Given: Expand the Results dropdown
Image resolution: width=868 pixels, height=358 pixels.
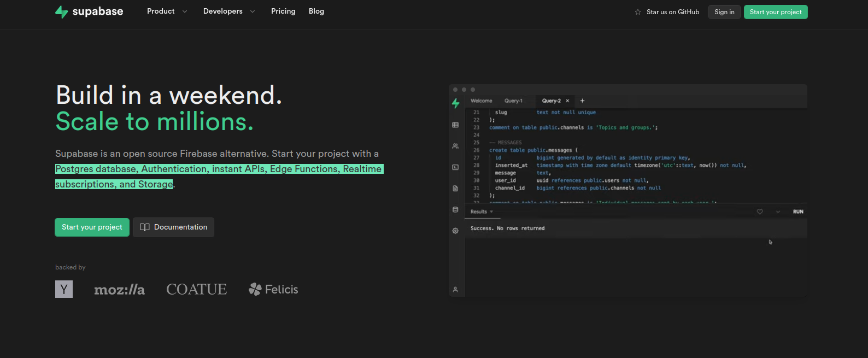Looking at the screenshot, I should coord(482,212).
